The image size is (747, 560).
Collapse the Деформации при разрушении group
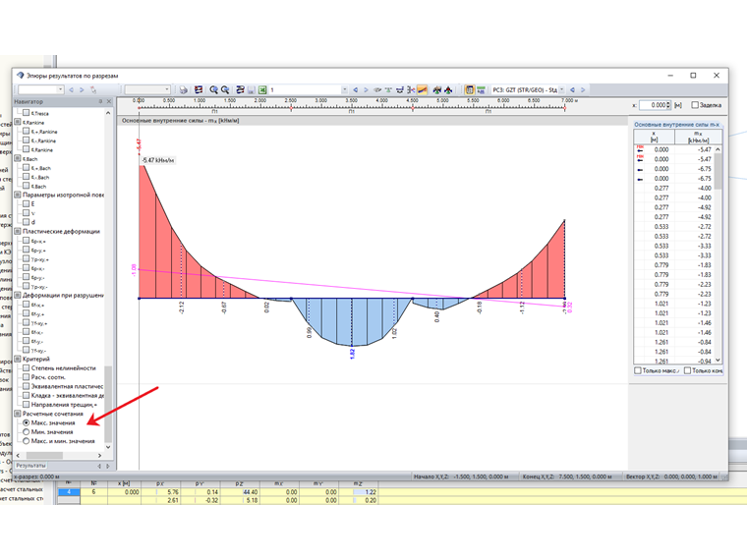18,295
